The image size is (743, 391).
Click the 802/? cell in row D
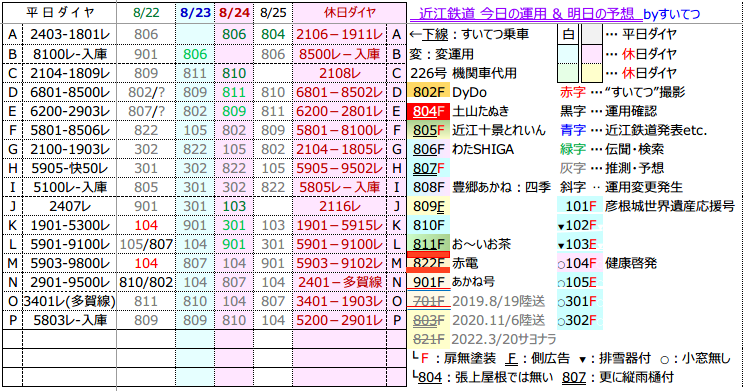click(x=146, y=92)
